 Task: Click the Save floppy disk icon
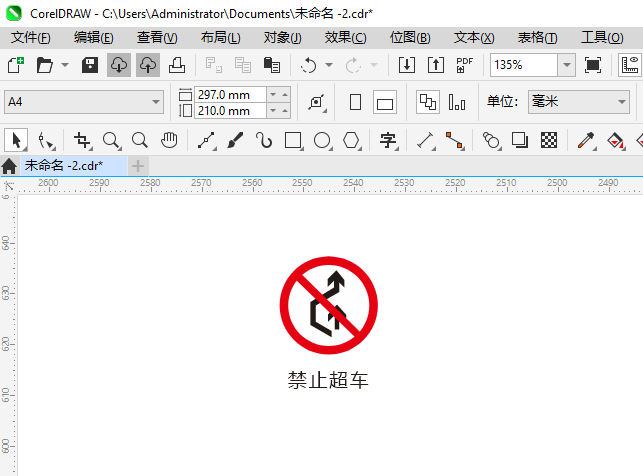click(x=89, y=65)
